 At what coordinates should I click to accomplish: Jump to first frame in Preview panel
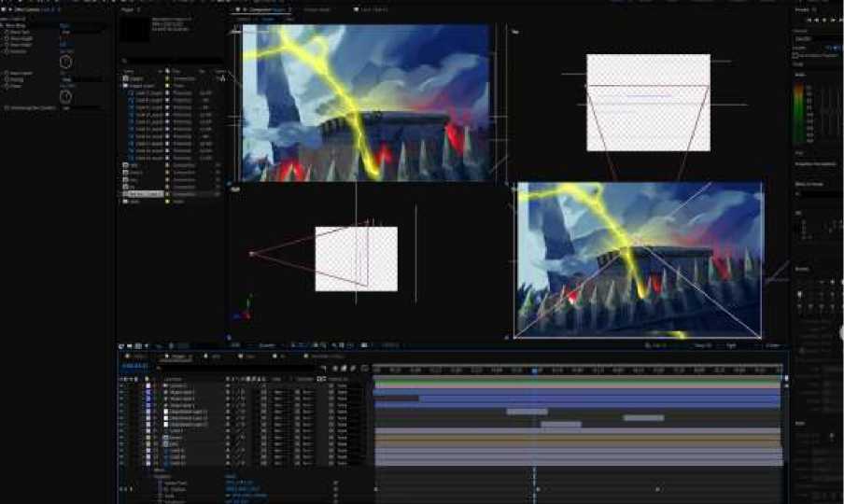click(x=809, y=20)
